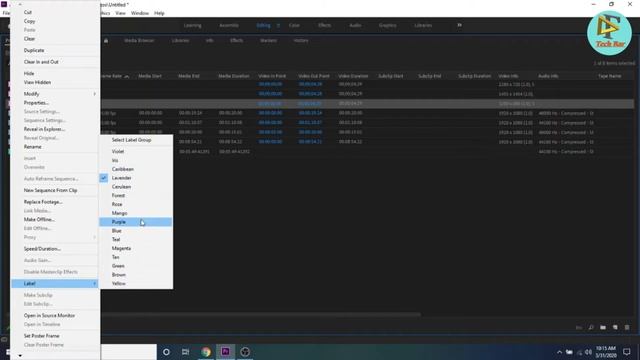Image resolution: width=640 pixels, height=360 pixels.
Task: Choose View Hidden from context menu
Action: (37, 82)
